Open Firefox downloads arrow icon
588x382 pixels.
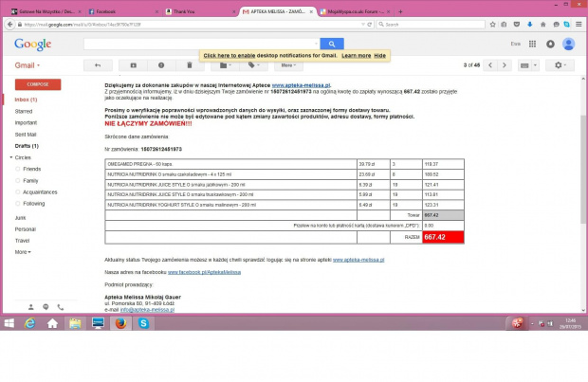tap(530, 25)
